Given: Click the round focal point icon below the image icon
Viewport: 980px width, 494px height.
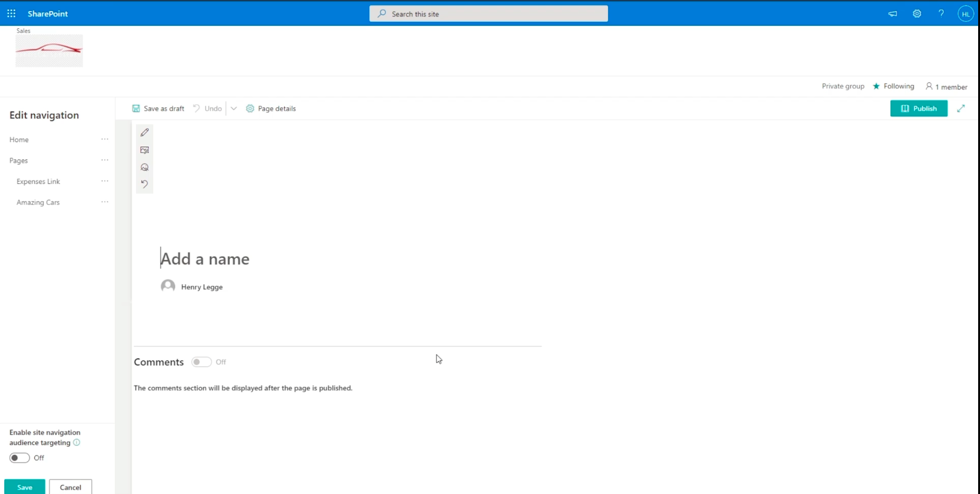Looking at the screenshot, I should click(x=145, y=167).
